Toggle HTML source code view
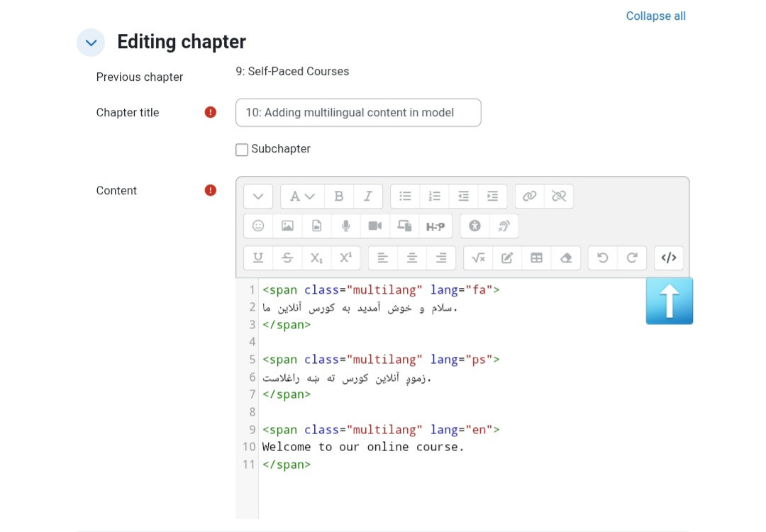The height and width of the screenshot is (532, 766). [x=669, y=258]
